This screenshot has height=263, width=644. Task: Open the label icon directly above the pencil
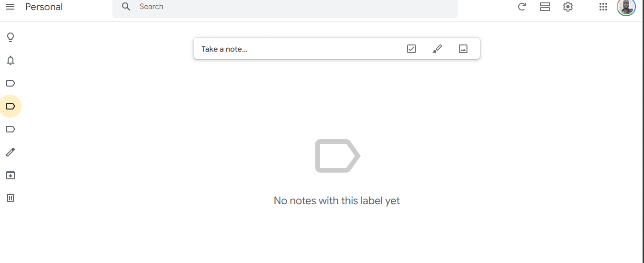coord(11,129)
